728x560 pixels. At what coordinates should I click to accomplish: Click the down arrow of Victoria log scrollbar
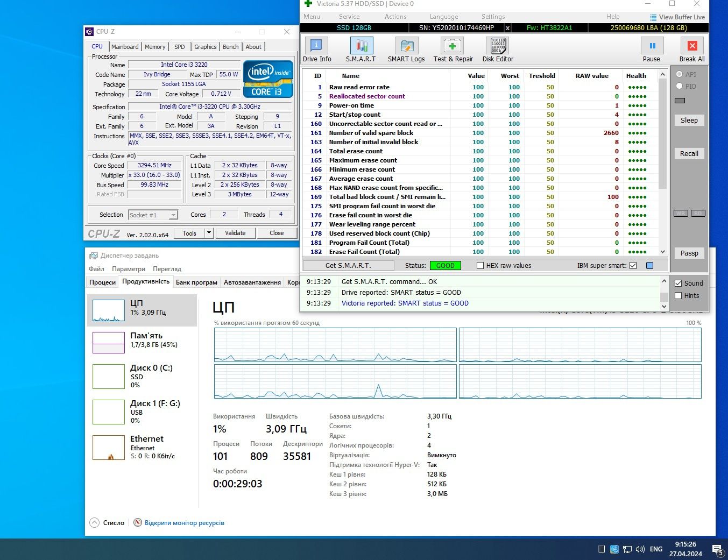click(664, 307)
